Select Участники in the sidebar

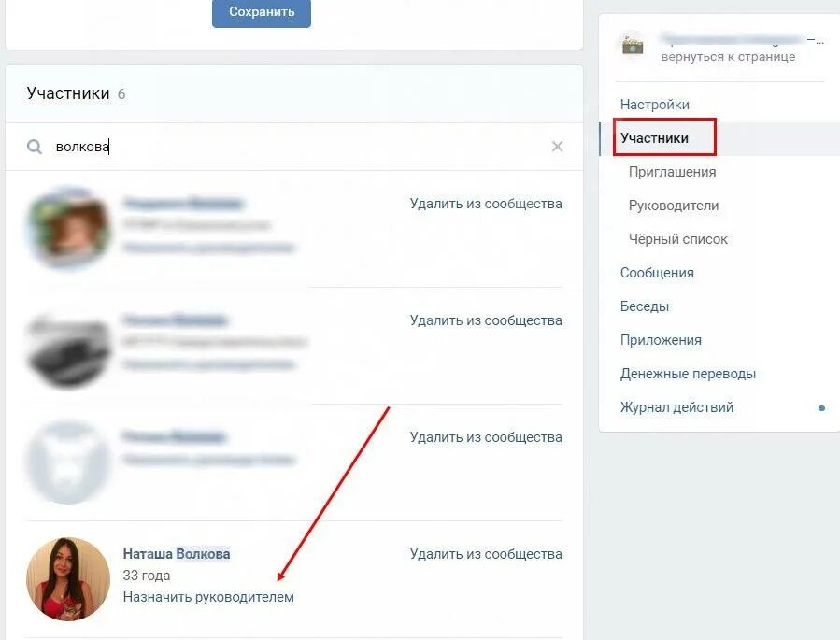[654, 138]
